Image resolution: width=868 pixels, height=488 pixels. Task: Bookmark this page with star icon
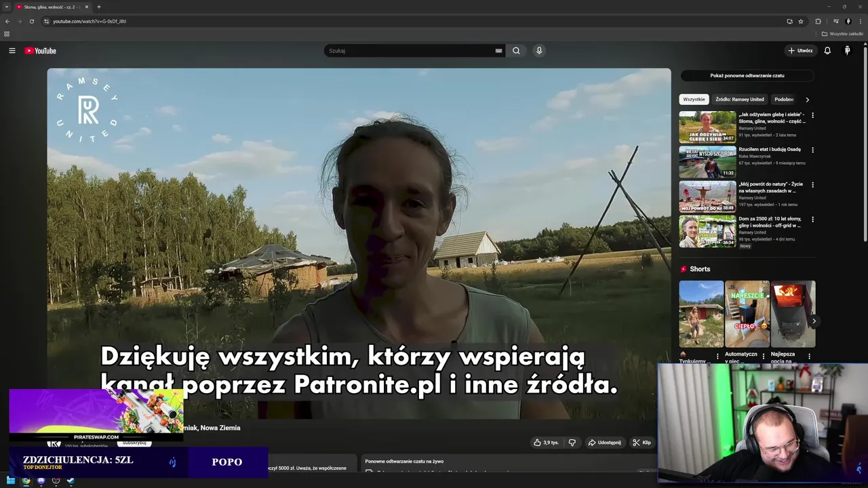[801, 21]
